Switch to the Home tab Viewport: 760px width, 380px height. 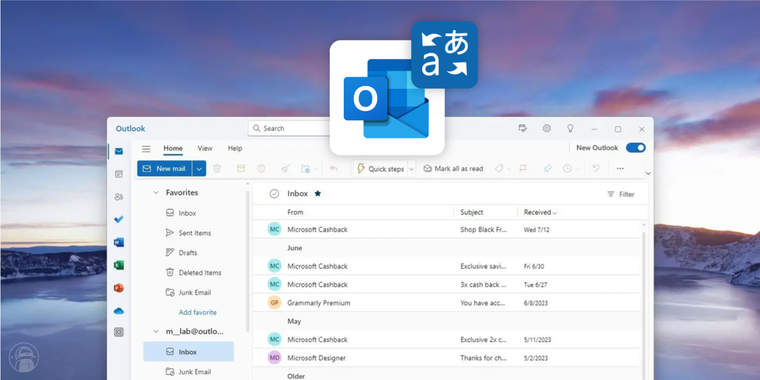click(x=173, y=148)
